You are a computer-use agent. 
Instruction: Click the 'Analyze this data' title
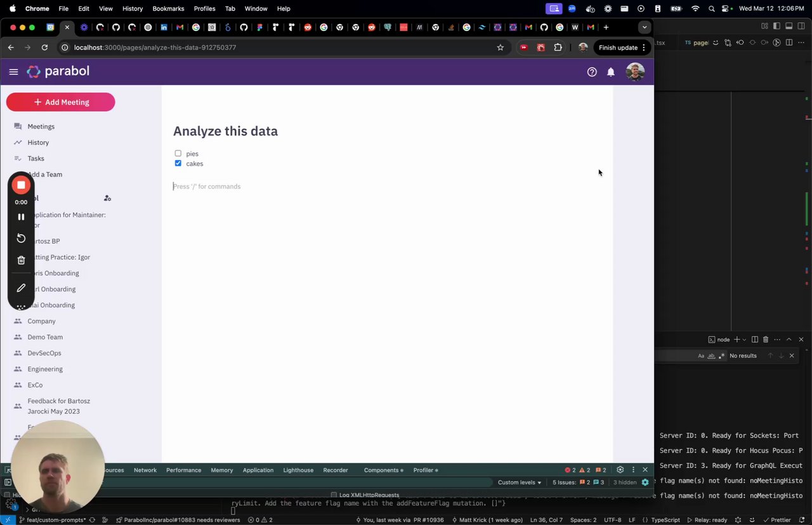[x=225, y=131]
